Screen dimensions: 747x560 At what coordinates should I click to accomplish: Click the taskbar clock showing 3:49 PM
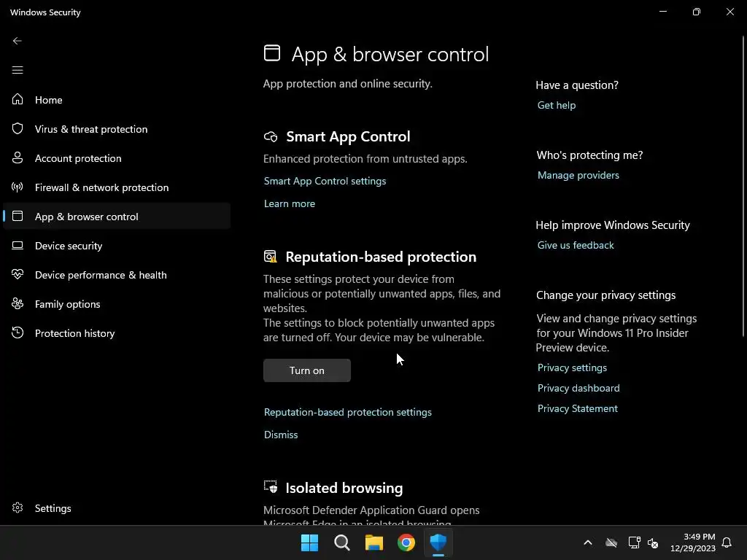coord(693,542)
